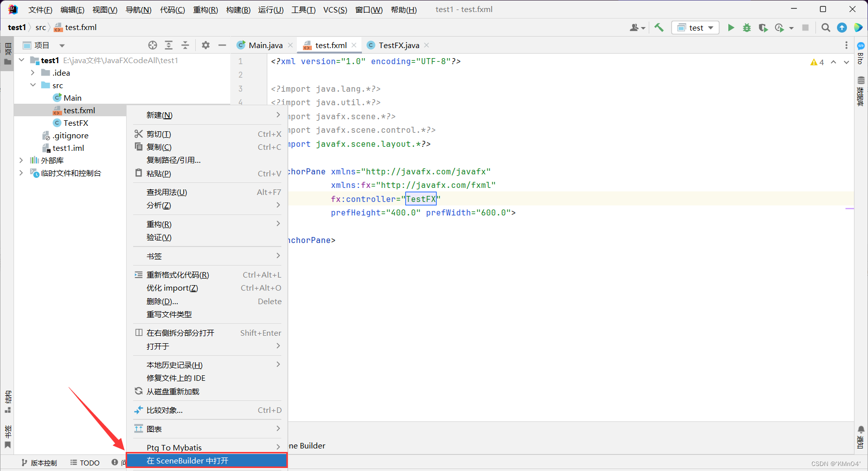
Task: Run the test configuration with the green play button
Action: 731,28
